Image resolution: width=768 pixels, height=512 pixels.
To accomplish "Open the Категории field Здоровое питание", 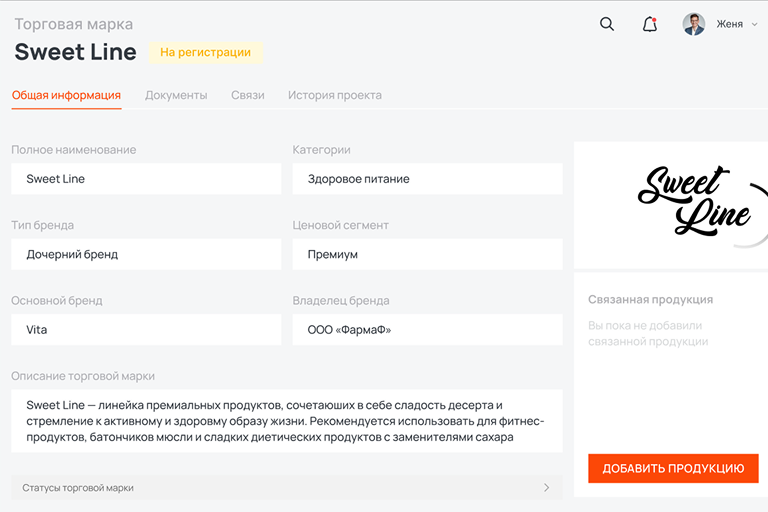I will pos(427,179).
